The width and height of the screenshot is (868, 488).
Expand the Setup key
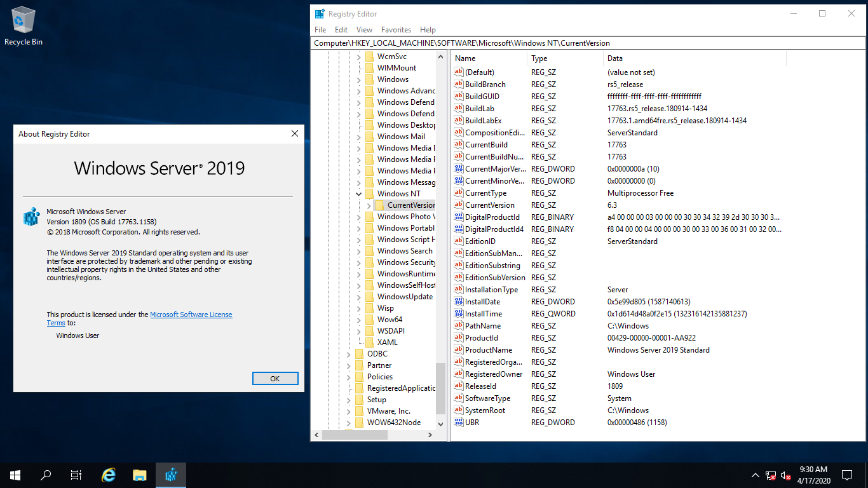pos(348,400)
